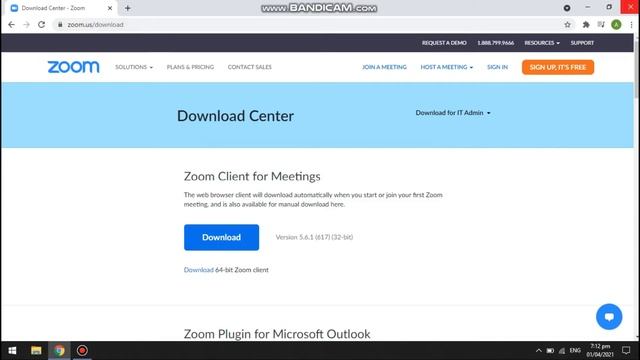640x360 pixels.
Task: Click the phone number 1.888.799.9666
Action: point(496,43)
